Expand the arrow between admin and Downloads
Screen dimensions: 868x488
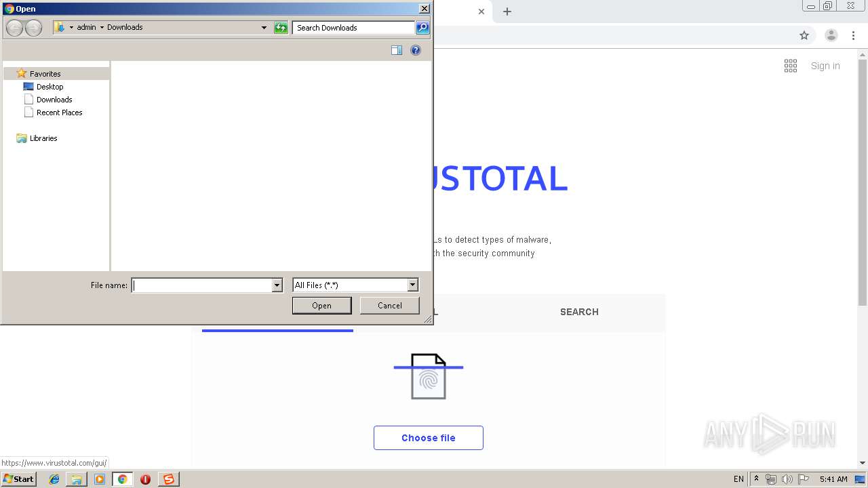click(102, 27)
